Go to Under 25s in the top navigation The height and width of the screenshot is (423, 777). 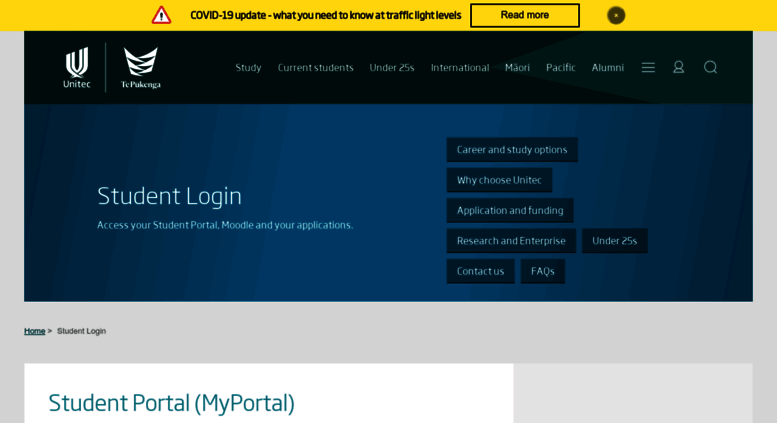pos(392,68)
